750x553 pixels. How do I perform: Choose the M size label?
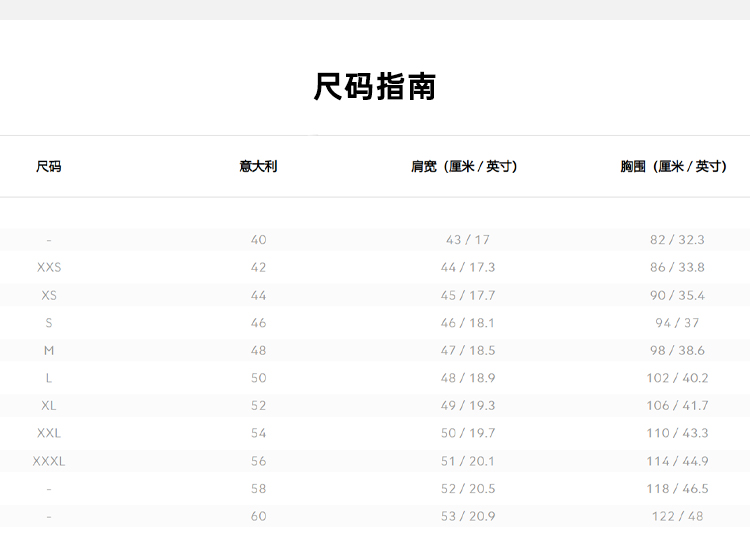pos(48,351)
